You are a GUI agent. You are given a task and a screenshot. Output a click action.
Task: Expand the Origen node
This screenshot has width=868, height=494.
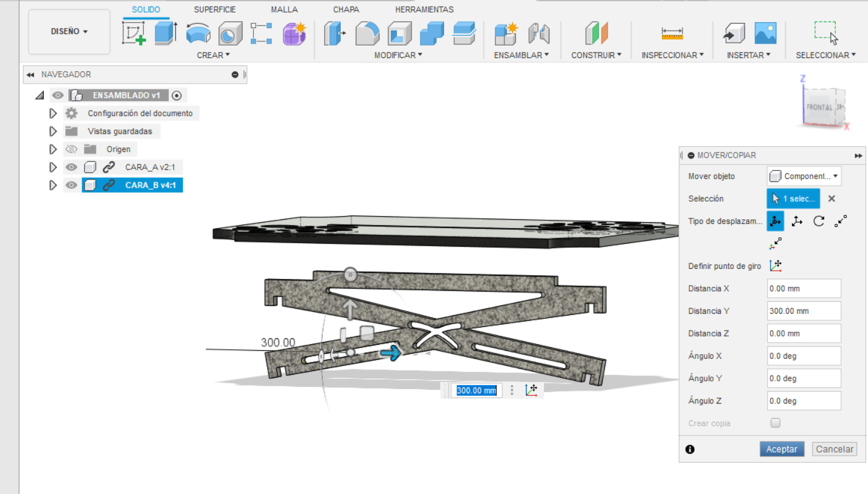[x=53, y=149]
